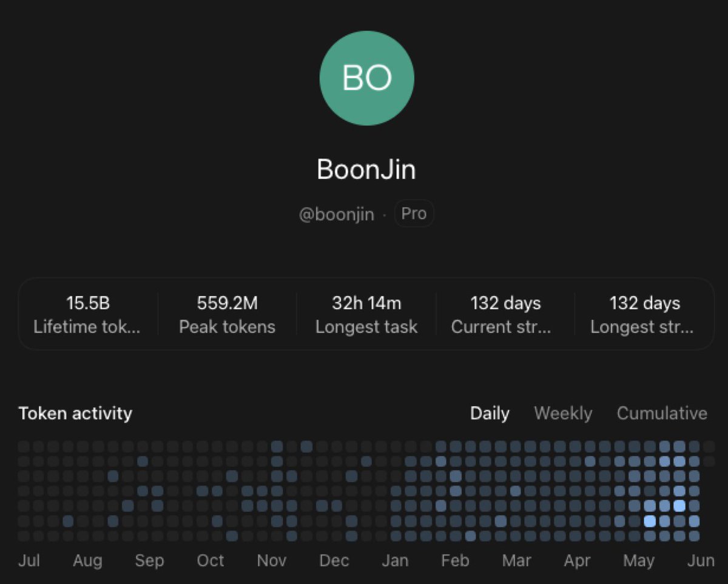Image resolution: width=728 pixels, height=584 pixels.
Task: Click the Sep month axis label
Action: click(x=149, y=560)
